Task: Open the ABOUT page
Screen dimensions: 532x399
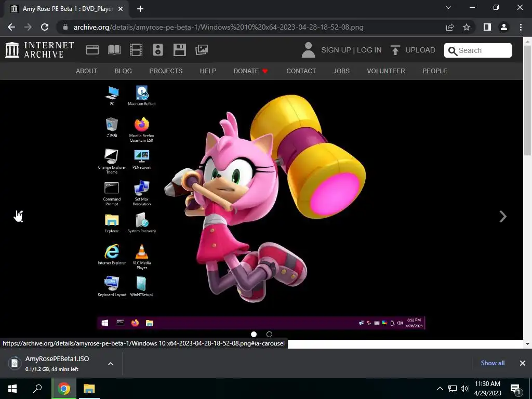Action: coord(87,71)
